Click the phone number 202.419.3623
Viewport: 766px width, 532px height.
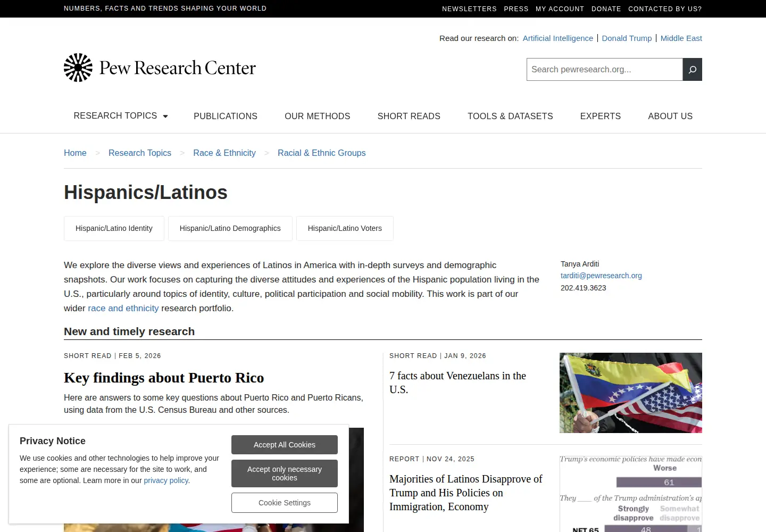tap(584, 288)
